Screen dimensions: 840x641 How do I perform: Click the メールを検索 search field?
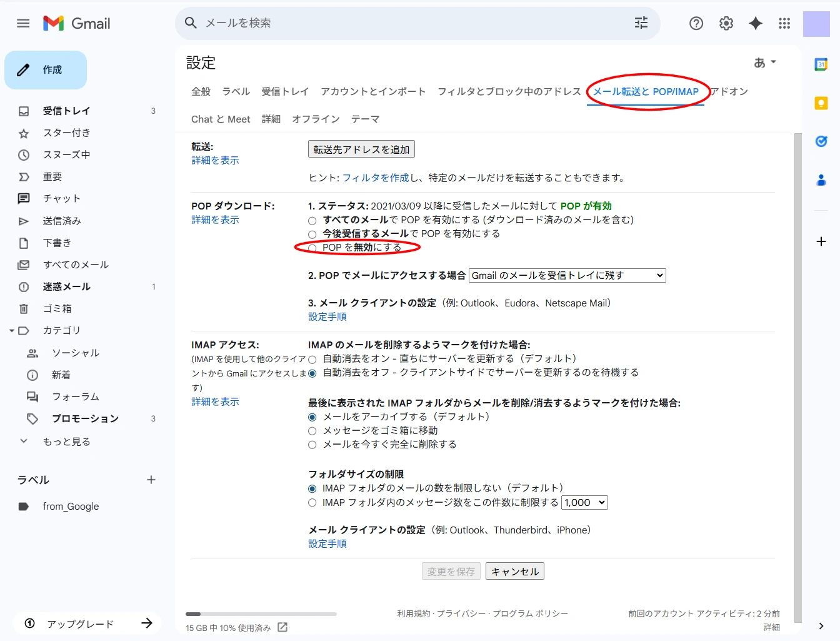point(412,23)
